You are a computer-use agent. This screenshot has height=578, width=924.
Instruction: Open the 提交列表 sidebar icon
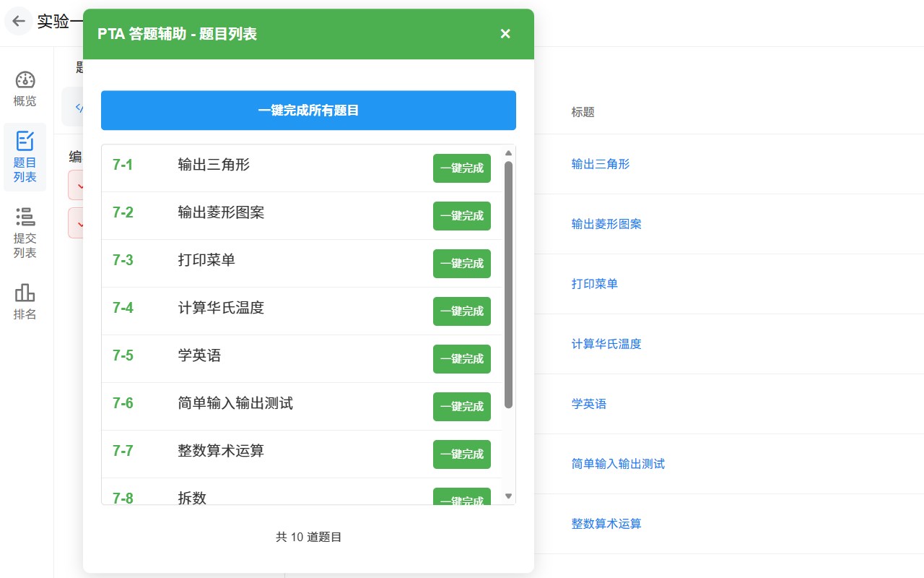click(x=25, y=233)
